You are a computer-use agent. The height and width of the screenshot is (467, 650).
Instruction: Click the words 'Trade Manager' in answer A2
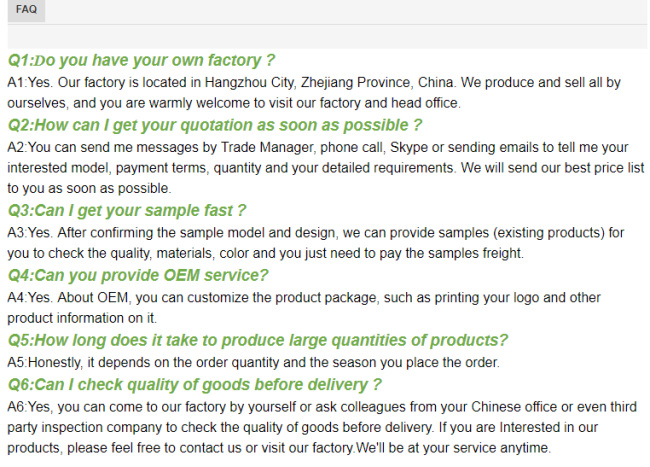(267, 148)
